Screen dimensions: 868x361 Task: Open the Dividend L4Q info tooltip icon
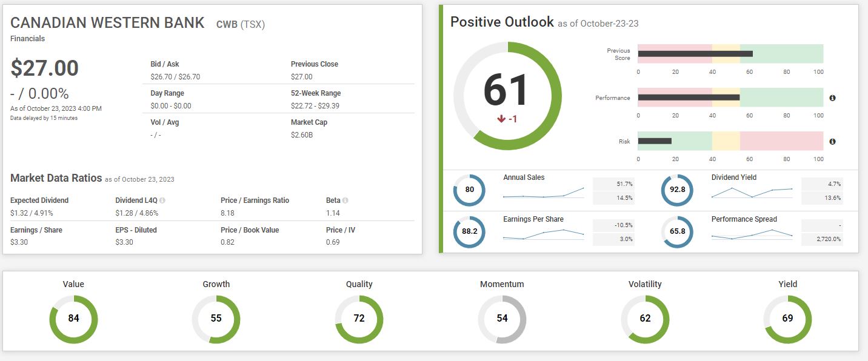tap(162, 200)
